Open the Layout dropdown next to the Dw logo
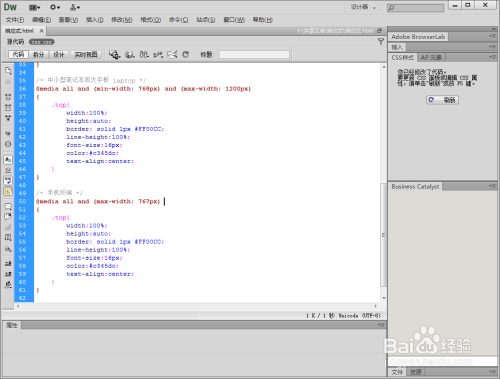Image resolution: width=500 pixels, height=379 pixels. tap(34, 7)
